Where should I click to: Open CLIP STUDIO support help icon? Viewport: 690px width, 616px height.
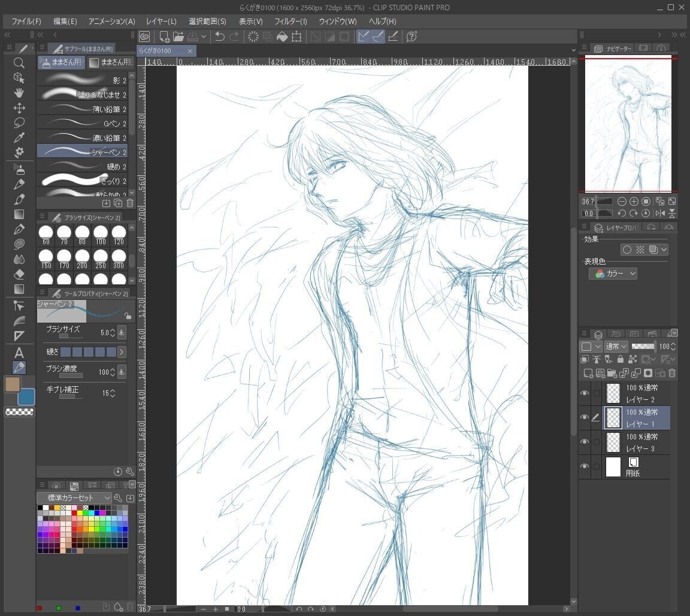tap(411, 37)
